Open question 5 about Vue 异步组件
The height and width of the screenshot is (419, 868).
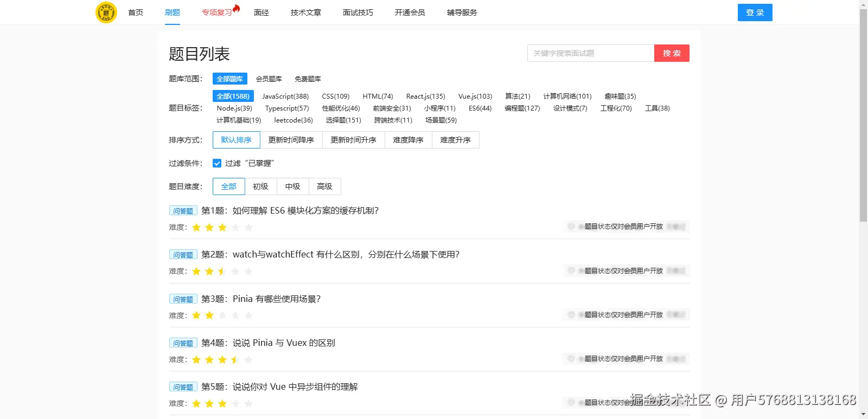279,386
